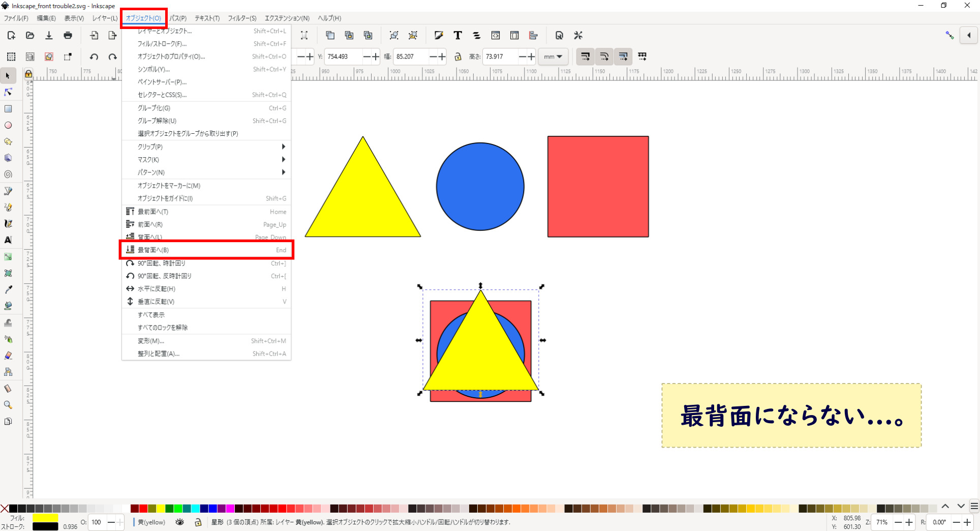This screenshot has width=980, height=531.
Task: Select the Rectangle tool
Action: tap(8, 108)
